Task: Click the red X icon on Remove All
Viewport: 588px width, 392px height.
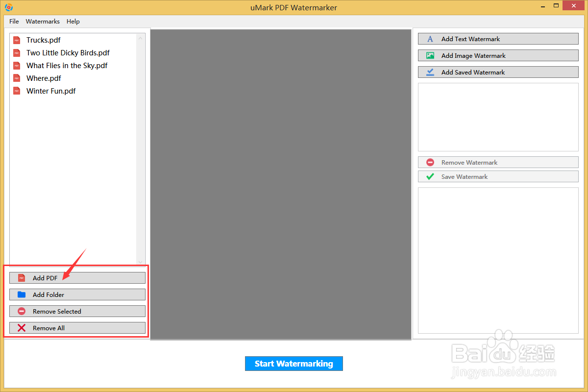Action: pos(22,328)
